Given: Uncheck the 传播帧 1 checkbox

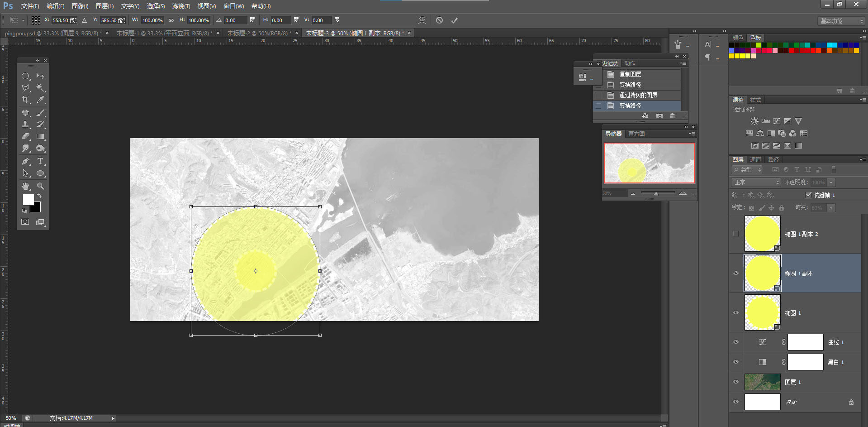Looking at the screenshot, I should tap(809, 195).
